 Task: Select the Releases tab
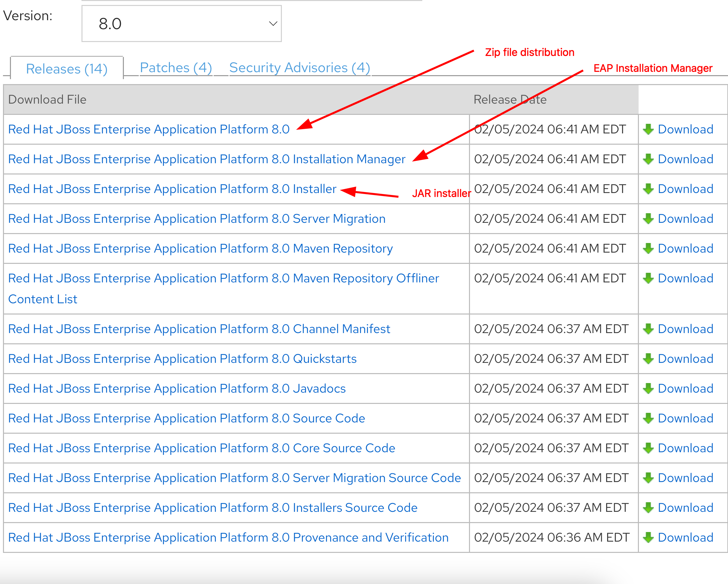pos(67,68)
